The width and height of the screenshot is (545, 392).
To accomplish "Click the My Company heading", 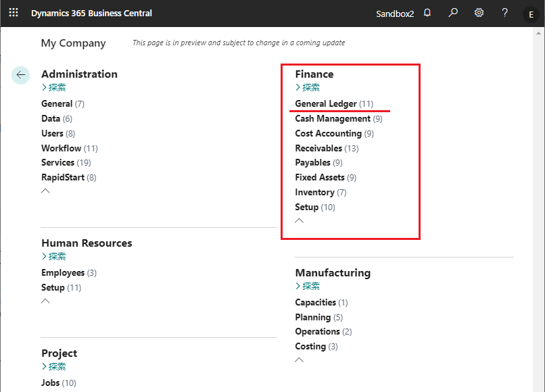I will click(x=73, y=43).
